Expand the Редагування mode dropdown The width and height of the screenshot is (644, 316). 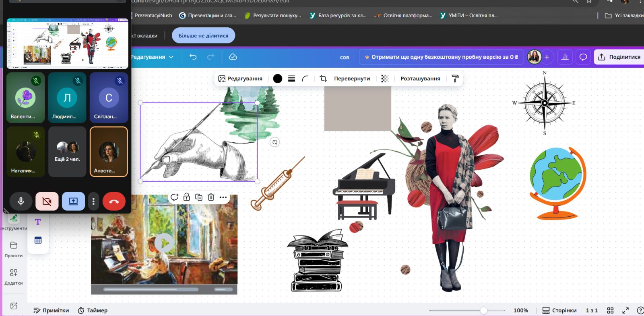pos(152,57)
